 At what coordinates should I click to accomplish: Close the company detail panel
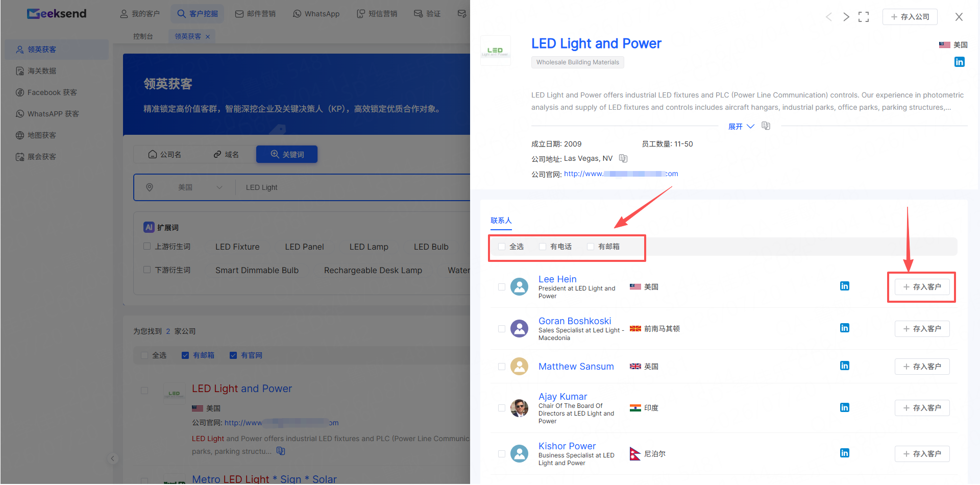point(959,17)
